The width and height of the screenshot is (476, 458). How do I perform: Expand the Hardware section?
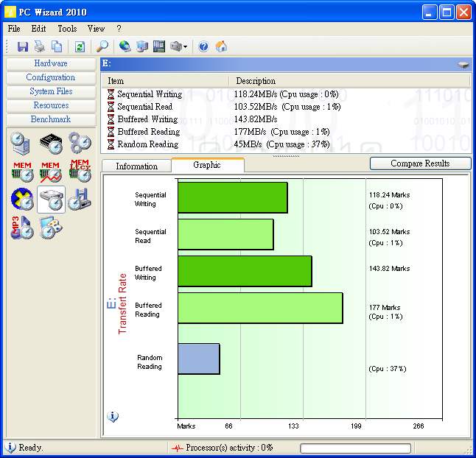[x=51, y=63]
